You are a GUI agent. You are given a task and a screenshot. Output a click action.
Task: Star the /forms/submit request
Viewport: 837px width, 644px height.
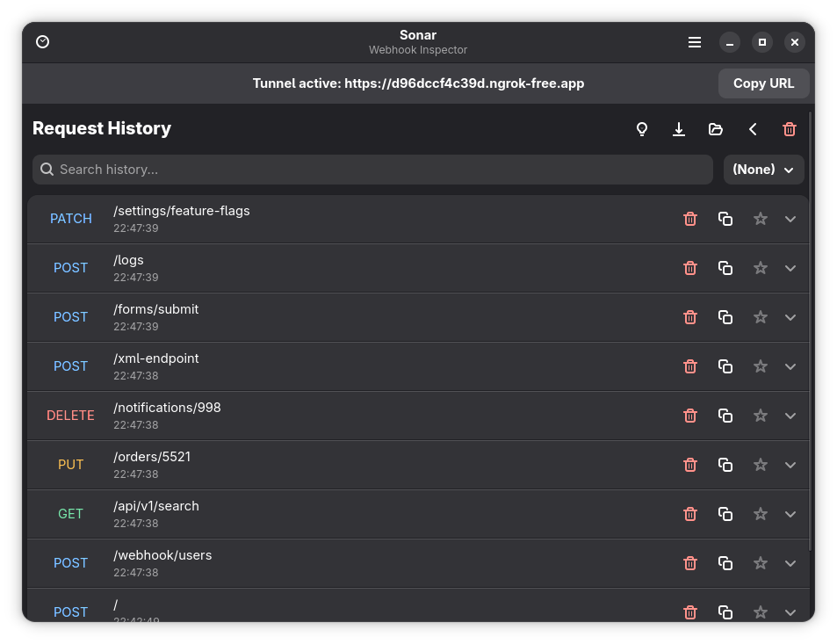click(x=760, y=317)
